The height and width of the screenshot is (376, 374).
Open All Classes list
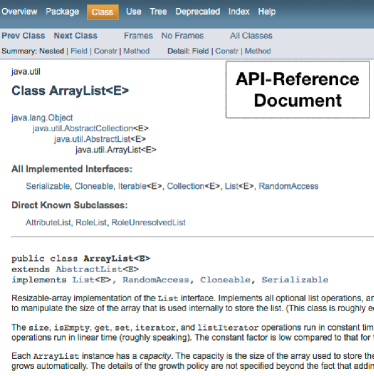pyautogui.click(x=251, y=36)
